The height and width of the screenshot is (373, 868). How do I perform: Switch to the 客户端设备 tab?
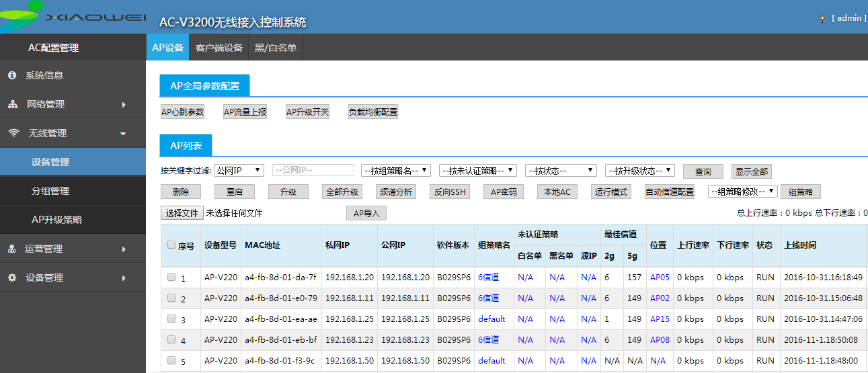point(219,48)
